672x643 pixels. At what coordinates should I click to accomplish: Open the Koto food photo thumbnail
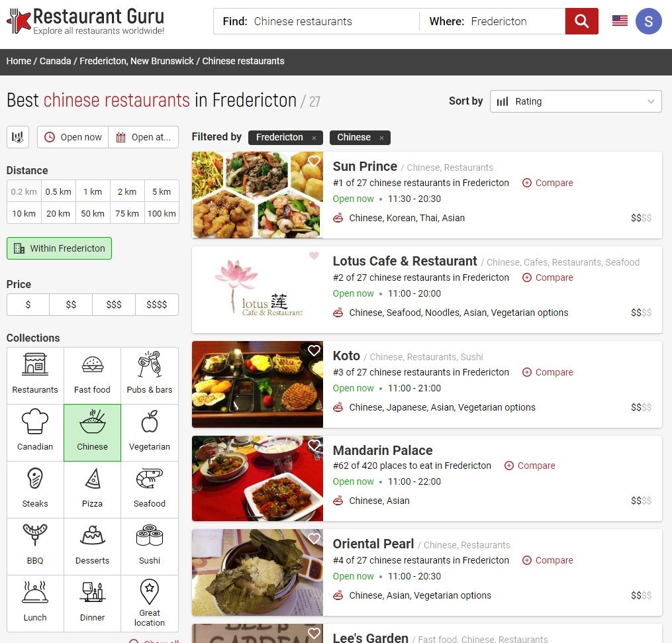click(x=257, y=385)
